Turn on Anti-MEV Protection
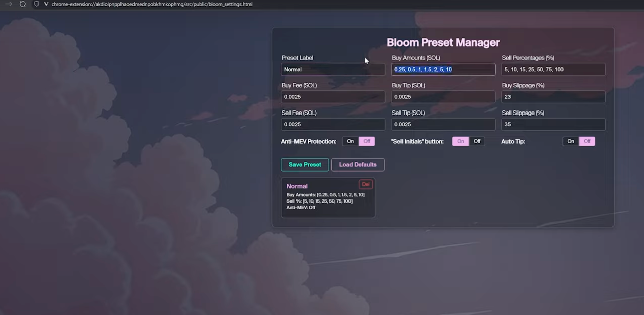 pos(350,141)
